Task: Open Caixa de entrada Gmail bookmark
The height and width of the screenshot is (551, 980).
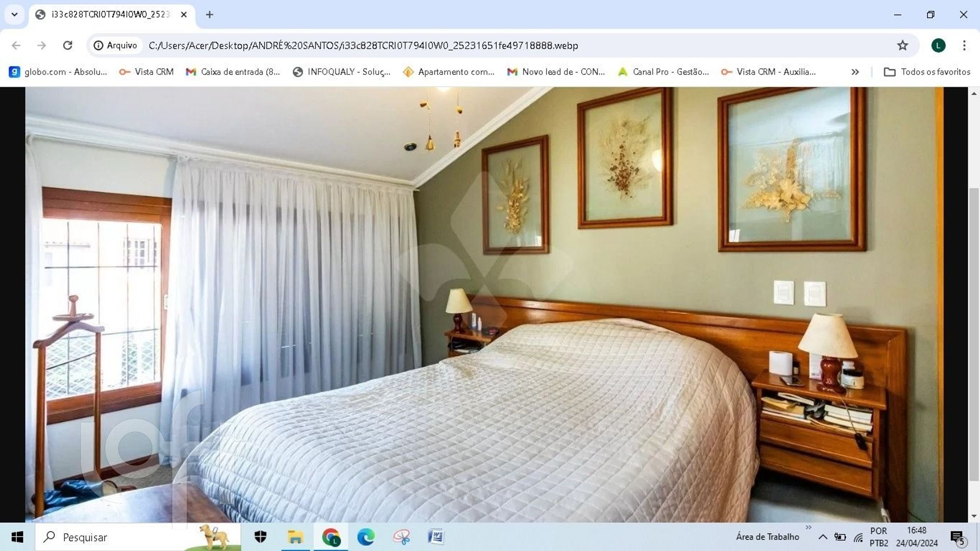Action: 233,72
